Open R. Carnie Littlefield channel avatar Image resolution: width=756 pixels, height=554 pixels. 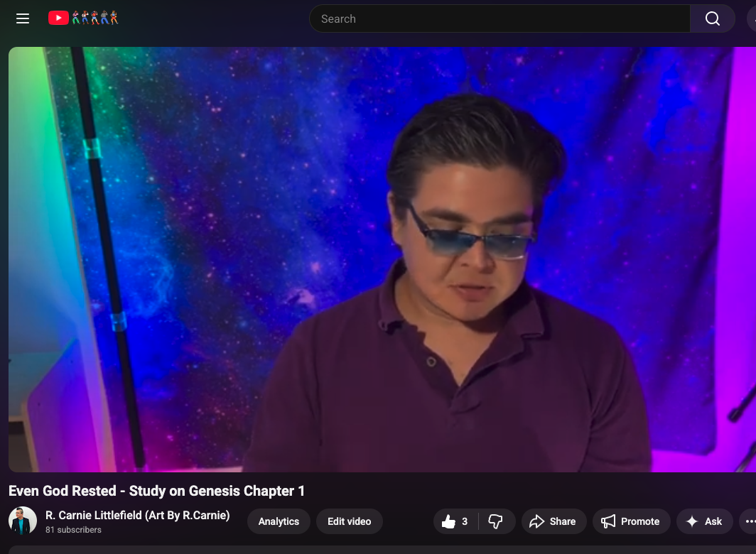click(x=23, y=521)
